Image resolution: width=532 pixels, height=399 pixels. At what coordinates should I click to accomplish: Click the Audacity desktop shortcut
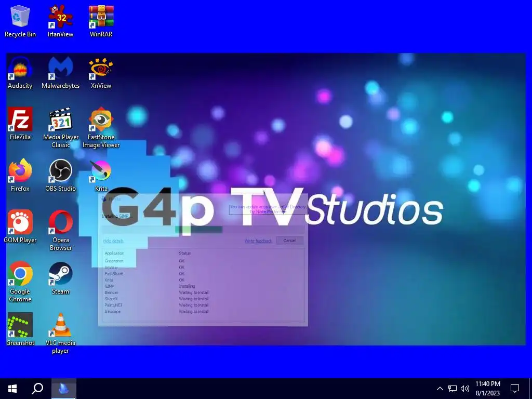tap(20, 73)
